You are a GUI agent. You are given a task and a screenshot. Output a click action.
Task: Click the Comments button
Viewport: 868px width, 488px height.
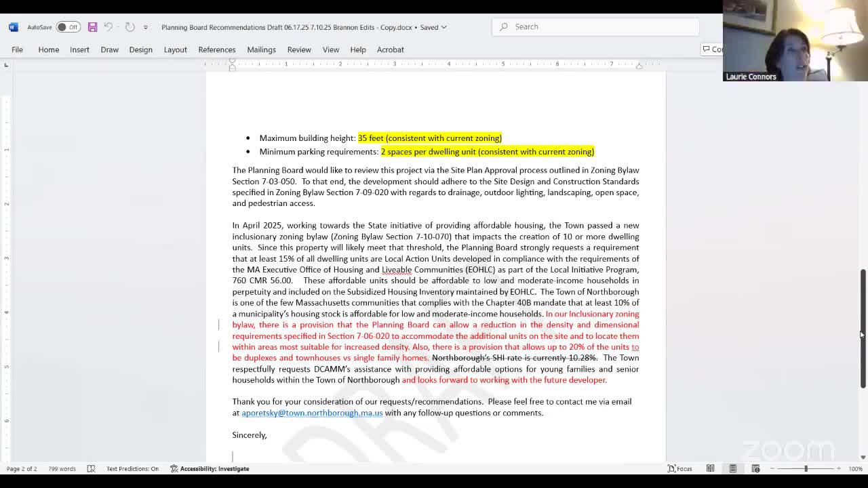(x=712, y=49)
